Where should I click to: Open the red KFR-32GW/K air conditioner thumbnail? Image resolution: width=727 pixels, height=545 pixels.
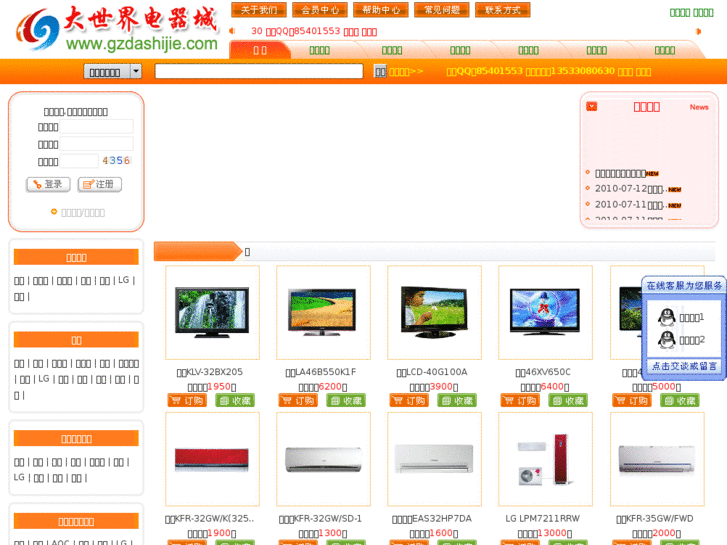[212, 459]
